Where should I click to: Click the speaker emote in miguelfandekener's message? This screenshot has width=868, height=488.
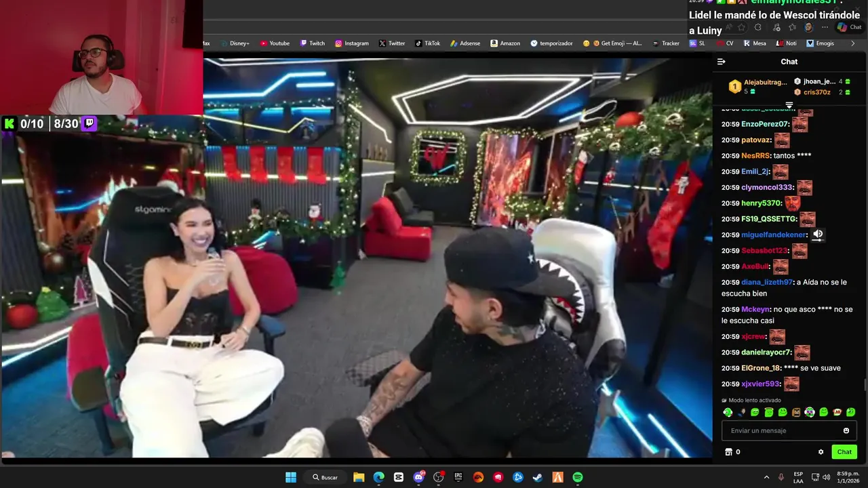coord(818,235)
